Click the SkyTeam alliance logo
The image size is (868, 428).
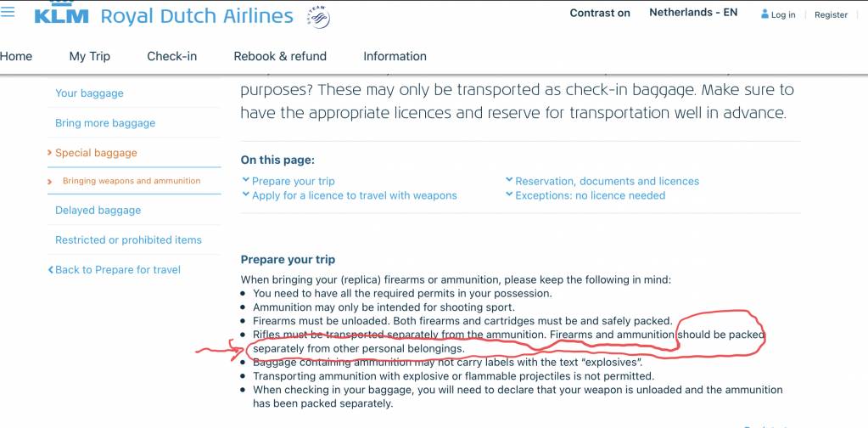[x=318, y=17]
